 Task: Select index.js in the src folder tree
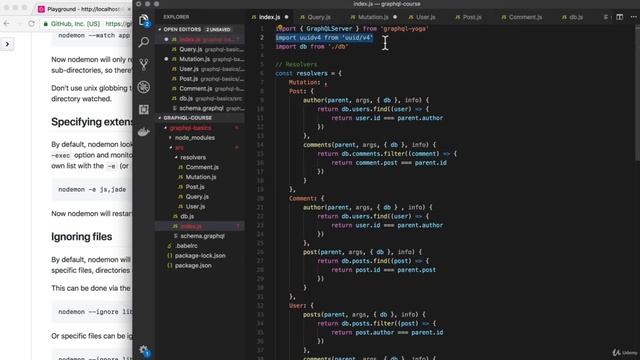[x=200, y=226]
